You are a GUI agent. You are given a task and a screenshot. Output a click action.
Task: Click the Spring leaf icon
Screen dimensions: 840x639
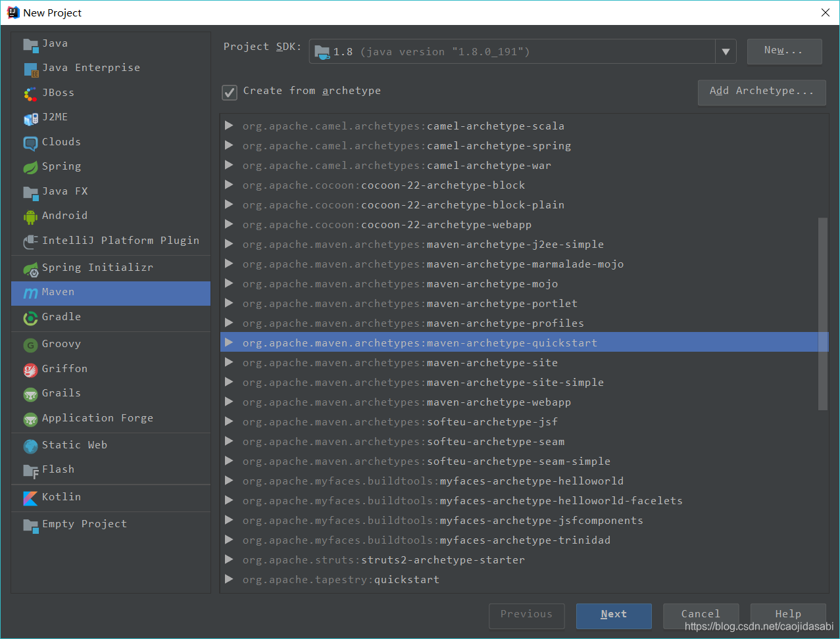click(x=31, y=168)
